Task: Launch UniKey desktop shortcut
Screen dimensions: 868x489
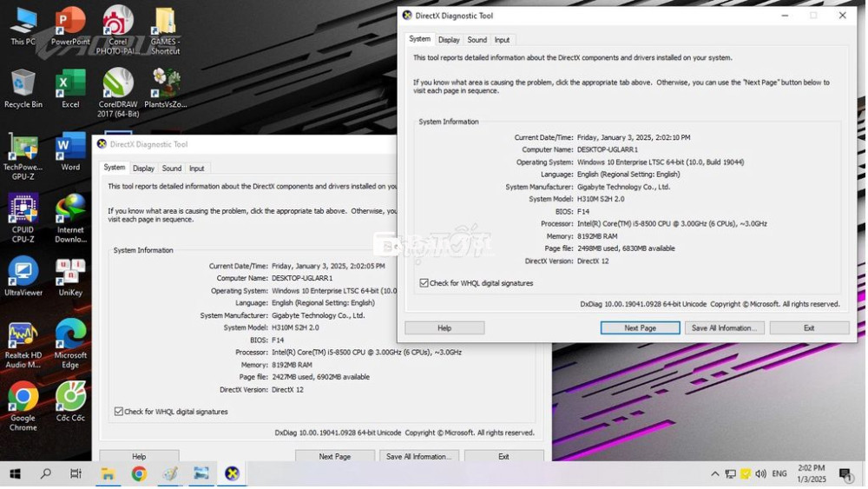Action: coord(70,277)
